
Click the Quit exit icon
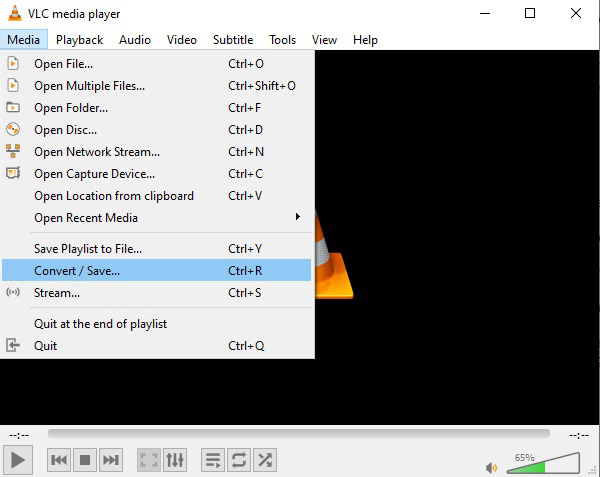pos(13,345)
